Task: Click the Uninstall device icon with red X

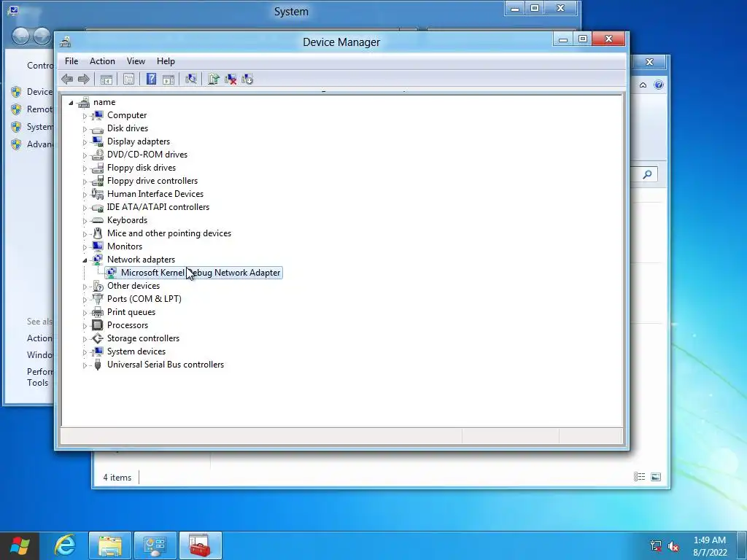Action: (x=231, y=79)
